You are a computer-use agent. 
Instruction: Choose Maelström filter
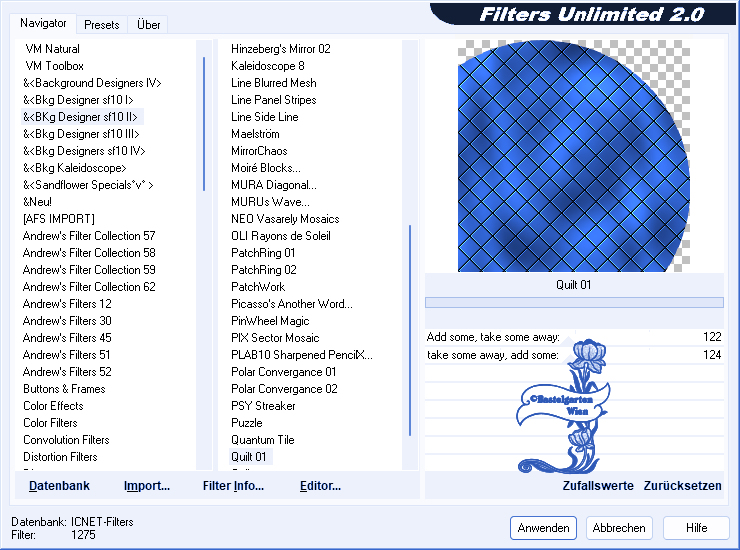pyautogui.click(x=255, y=134)
